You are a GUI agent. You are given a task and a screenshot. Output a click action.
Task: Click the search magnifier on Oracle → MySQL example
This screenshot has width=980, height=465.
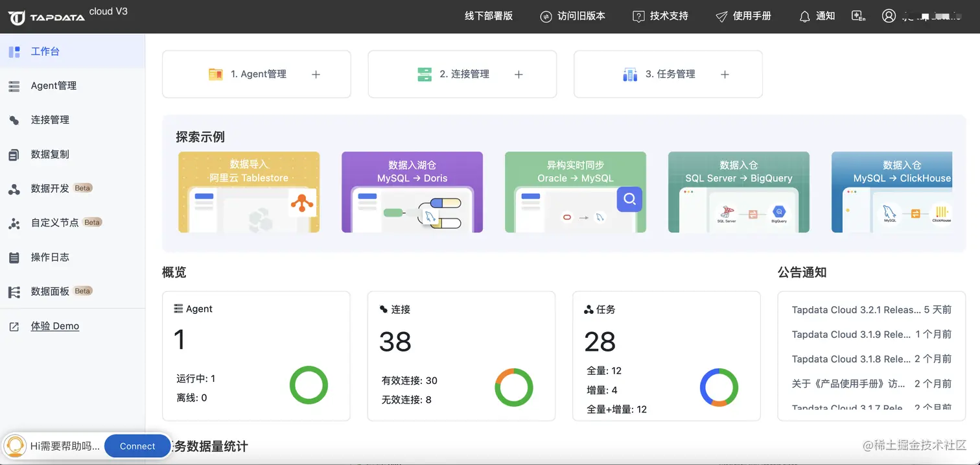[x=629, y=200]
